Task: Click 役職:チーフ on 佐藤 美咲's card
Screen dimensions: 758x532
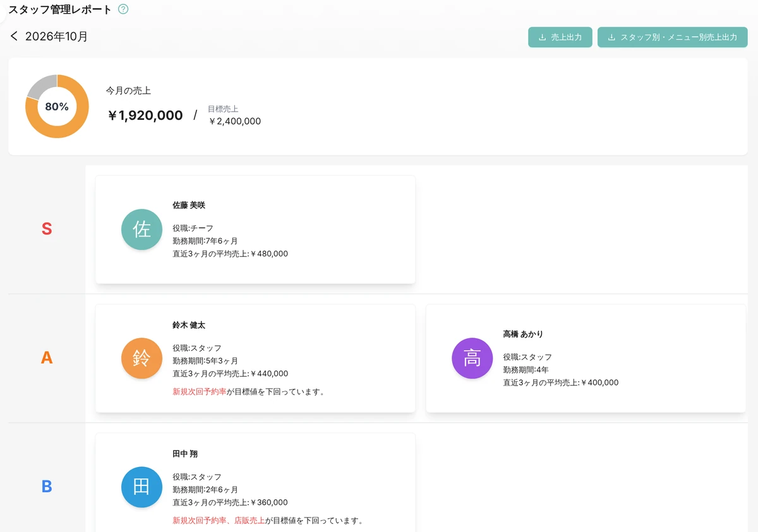Action: point(193,228)
